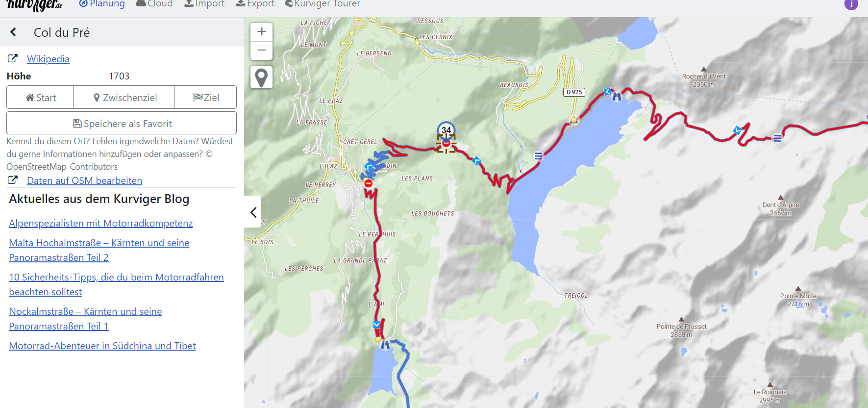Open the Cloud menu
868x408 pixels.
[x=154, y=4]
